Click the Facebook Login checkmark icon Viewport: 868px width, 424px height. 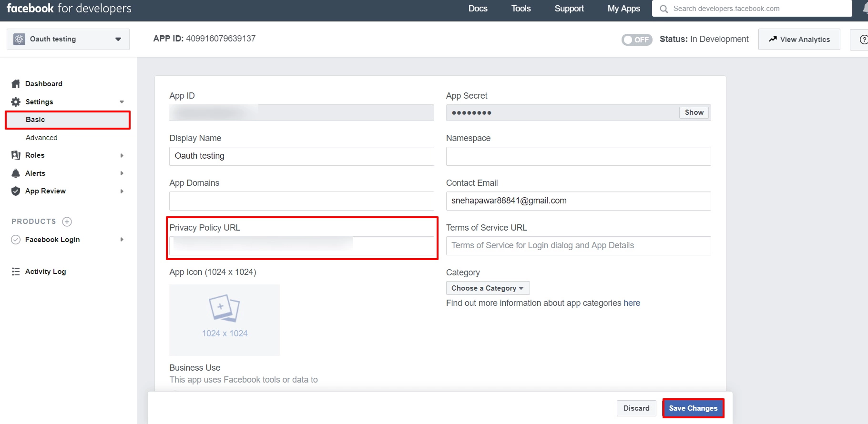16,240
